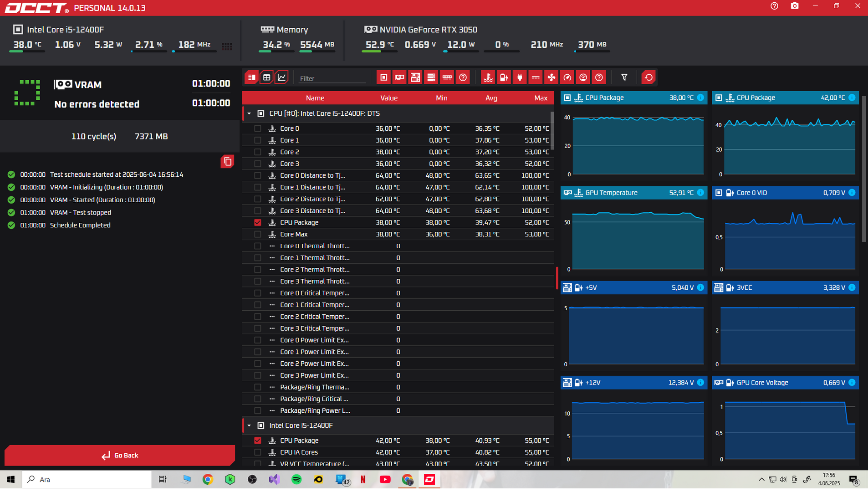Open the Windows Start menu
868x492 pixels.
click(x=11, y=479)
